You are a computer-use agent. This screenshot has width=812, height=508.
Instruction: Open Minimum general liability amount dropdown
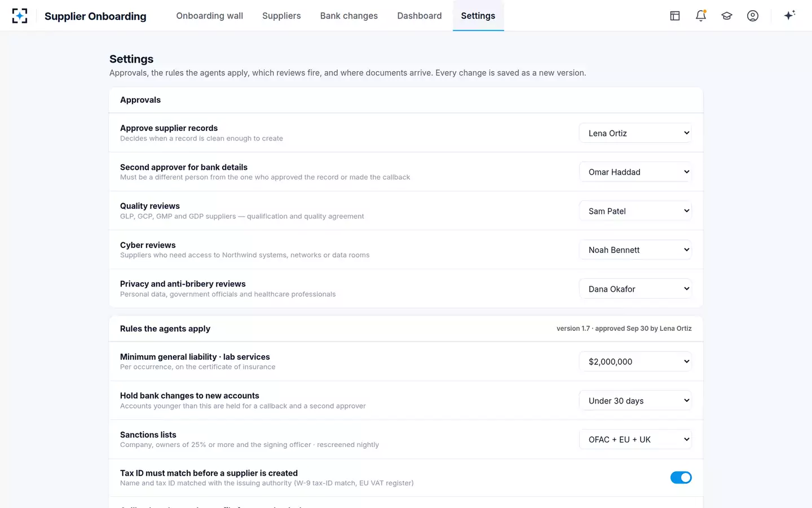coord(636,362)
